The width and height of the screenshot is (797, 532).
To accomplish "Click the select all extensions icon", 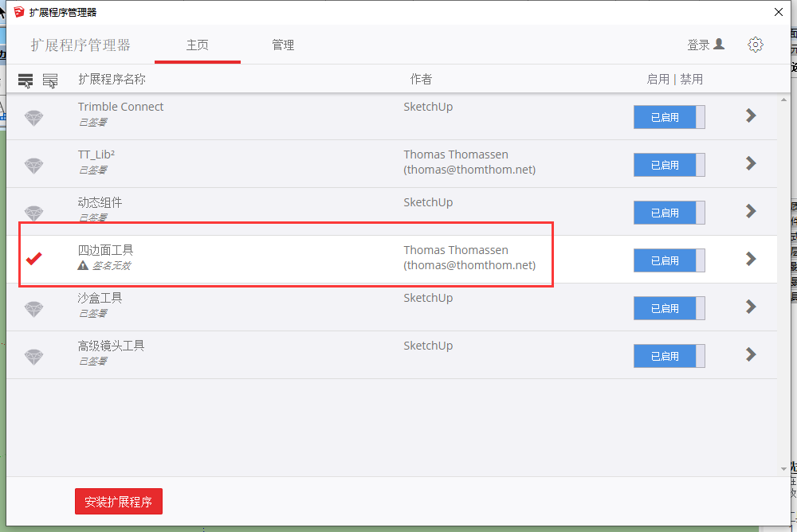I will pyautogui.click(x=26, y=80).
